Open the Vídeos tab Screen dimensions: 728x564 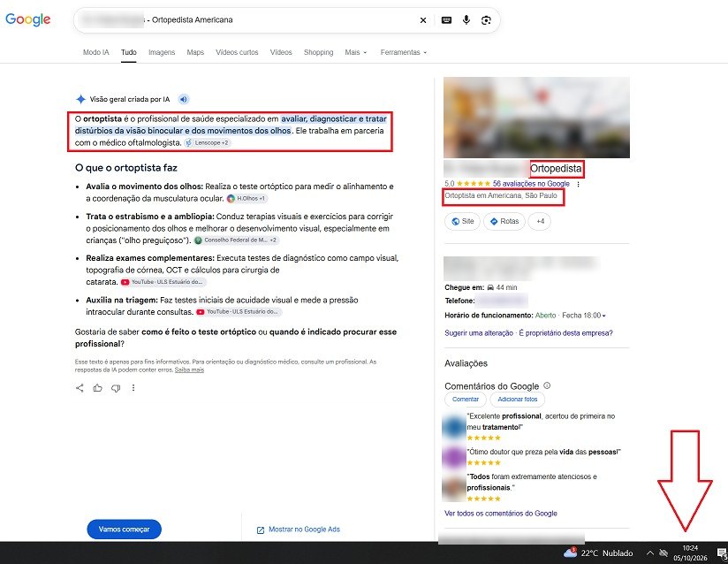click(x=281, y=52)
